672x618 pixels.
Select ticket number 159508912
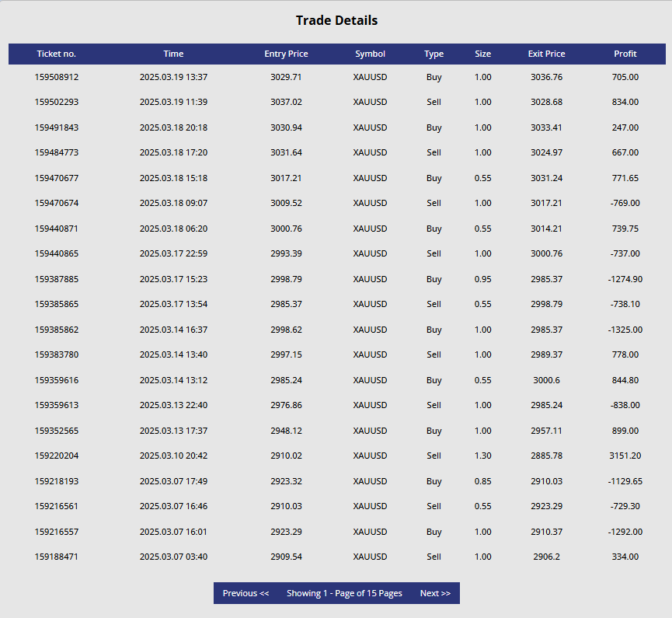57,77
